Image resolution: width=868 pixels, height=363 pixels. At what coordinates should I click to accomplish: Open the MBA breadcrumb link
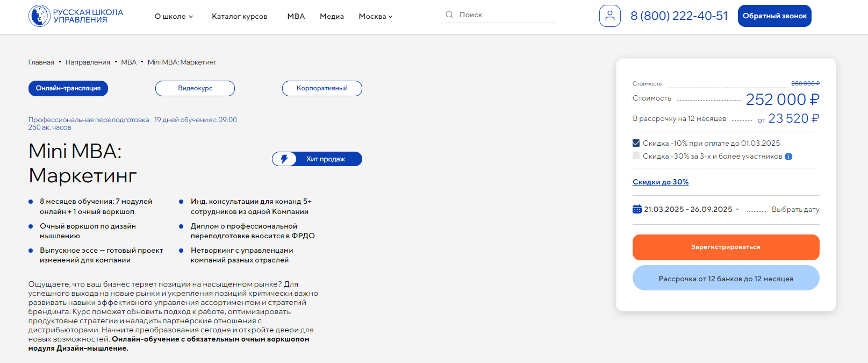[129, 62]
